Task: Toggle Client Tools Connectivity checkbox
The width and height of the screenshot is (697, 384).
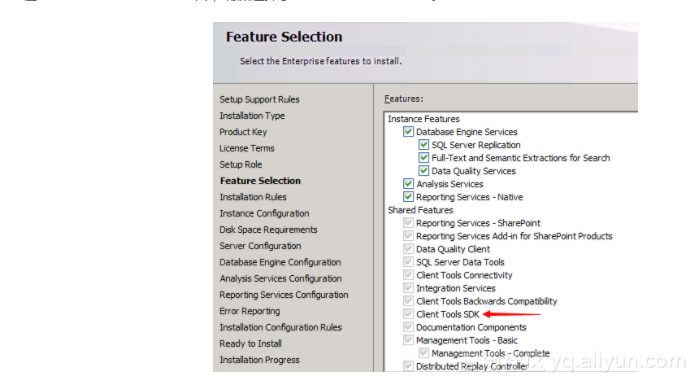Action: (408, 275)
